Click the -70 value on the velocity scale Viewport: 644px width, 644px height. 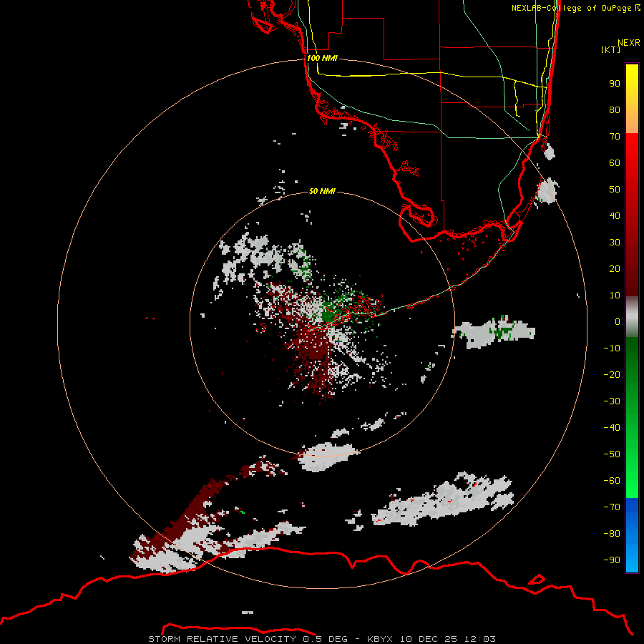tap(612, 507)
